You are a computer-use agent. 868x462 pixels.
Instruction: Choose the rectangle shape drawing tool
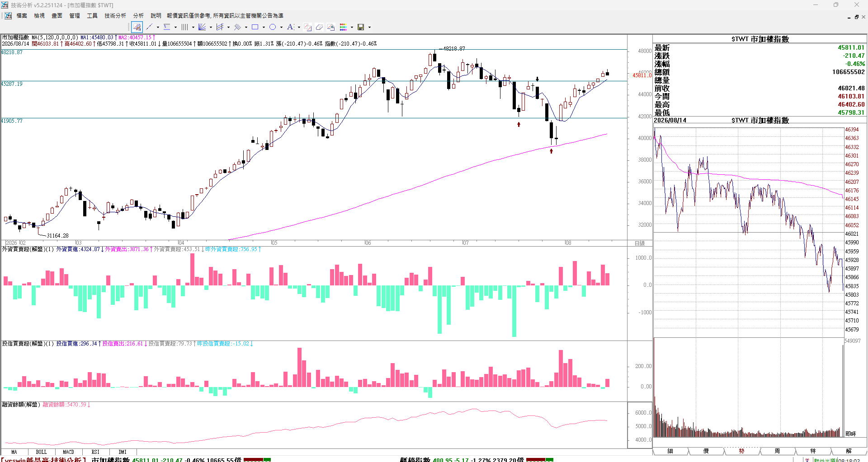tap(255, 27)
